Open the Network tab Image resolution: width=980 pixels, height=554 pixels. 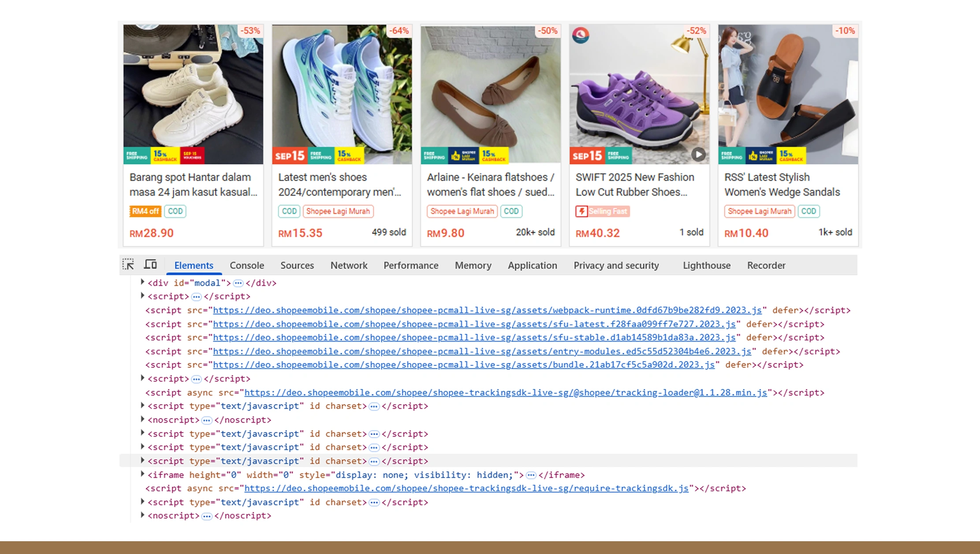349,265
